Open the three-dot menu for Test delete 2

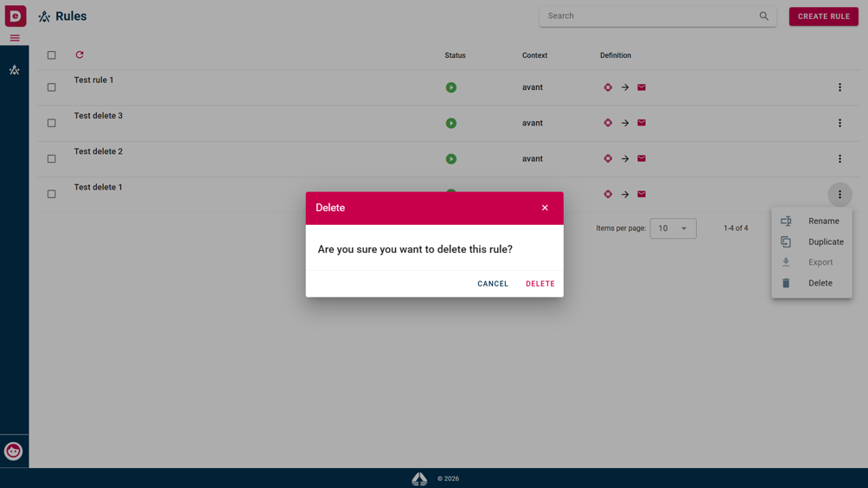click(x=839, y=159)
